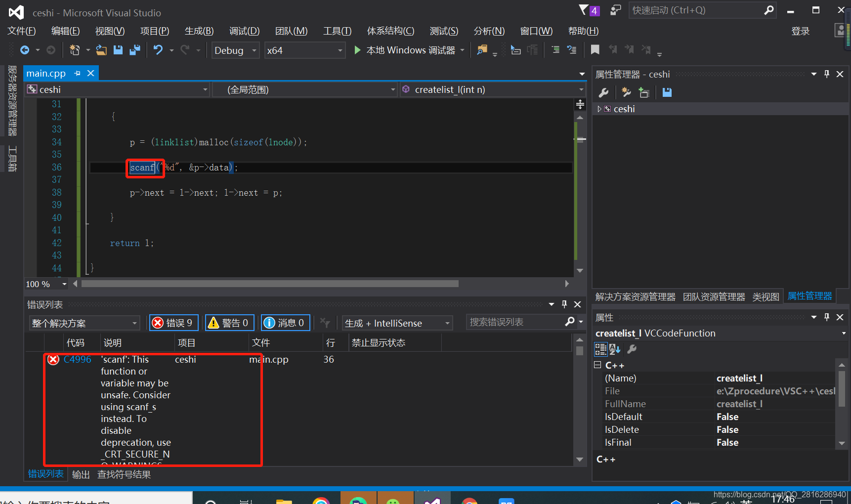Image resolution: width=851 pixels, height=504 pixels.
Task: Click the save icon in Property Manager
Action: pyautogui.click(x=667, y=92)
